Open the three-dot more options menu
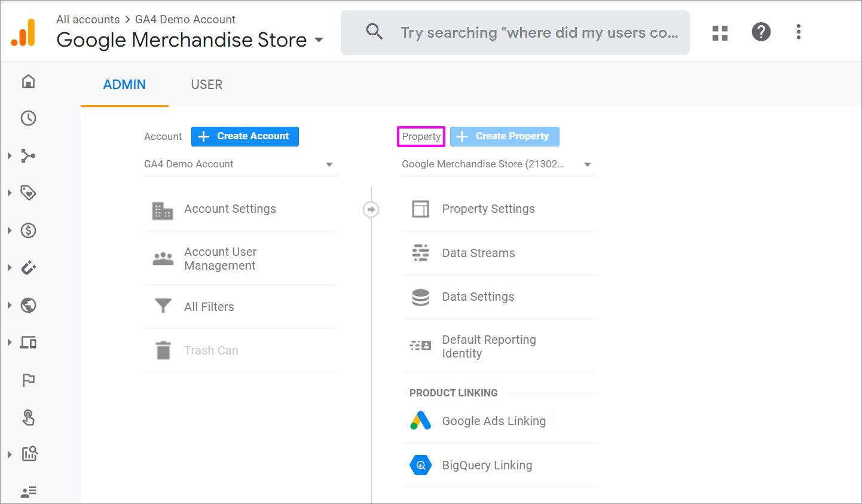The width and height of the screenshot is (862, 504). 798,32
